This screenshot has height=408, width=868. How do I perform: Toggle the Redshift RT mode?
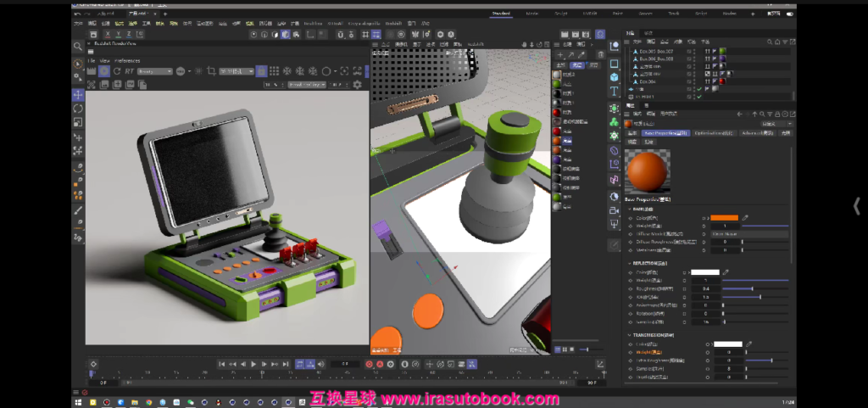click(x=129, y=71)
